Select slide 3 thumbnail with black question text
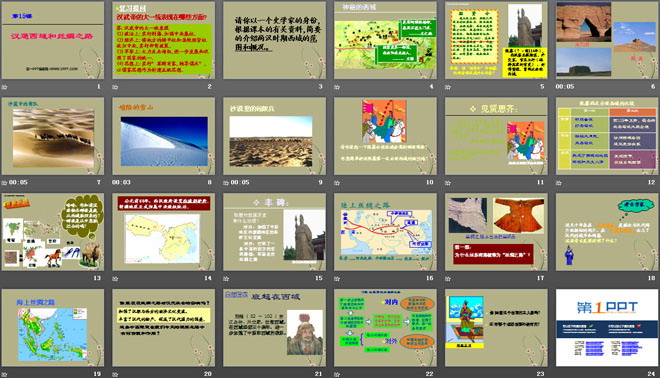Viewport: 660px width, 378px height. tap(274, 40)
